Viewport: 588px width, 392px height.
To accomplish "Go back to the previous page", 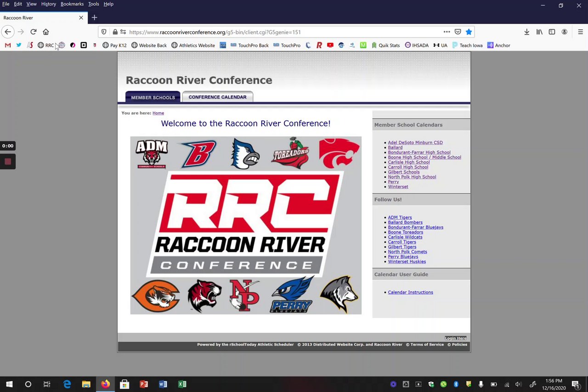I will coord(8,32).
